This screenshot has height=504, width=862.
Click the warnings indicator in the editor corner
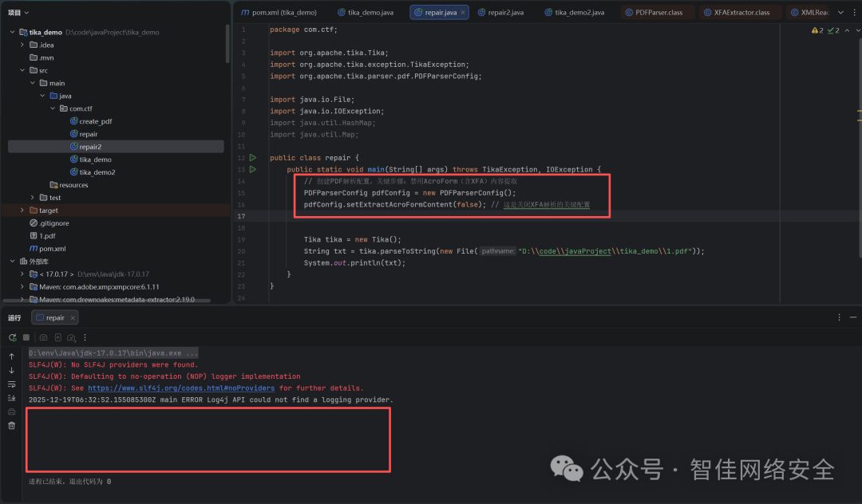pyautogui.click(x=817, y=30)
